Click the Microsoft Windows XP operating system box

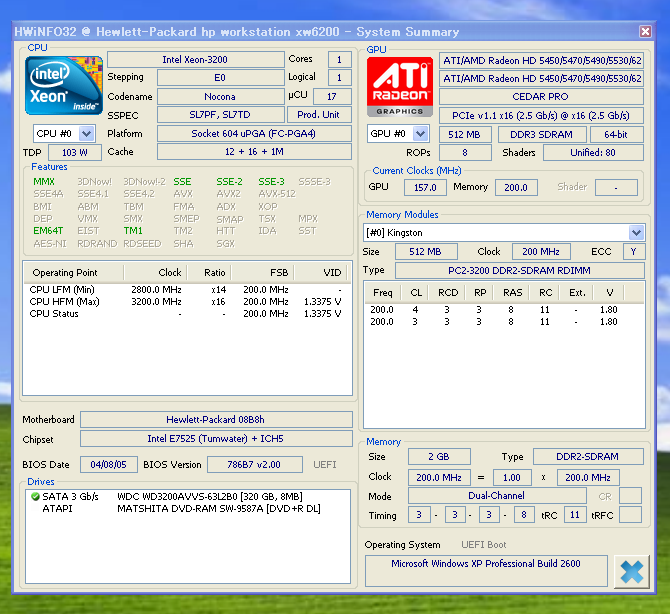(x=485, y=571)
